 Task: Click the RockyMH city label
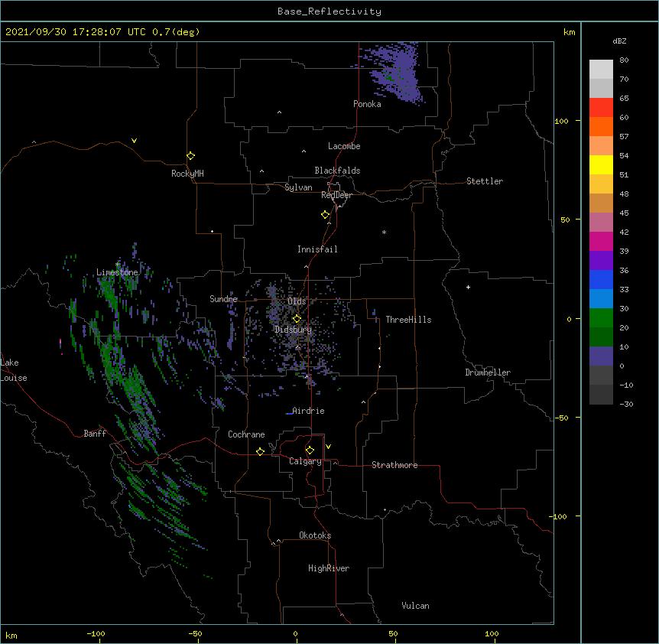[187, 174]
